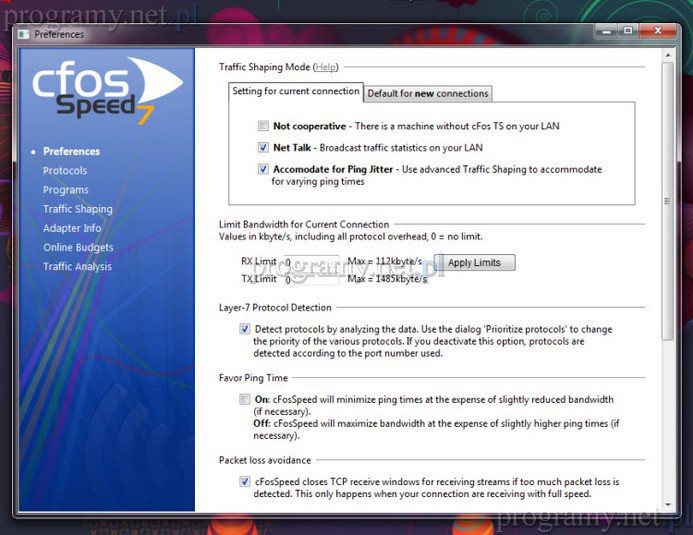Go to Programs section in sidebar
The width and height of the screenshot is (693, 535).
click(x=66, y=190)
